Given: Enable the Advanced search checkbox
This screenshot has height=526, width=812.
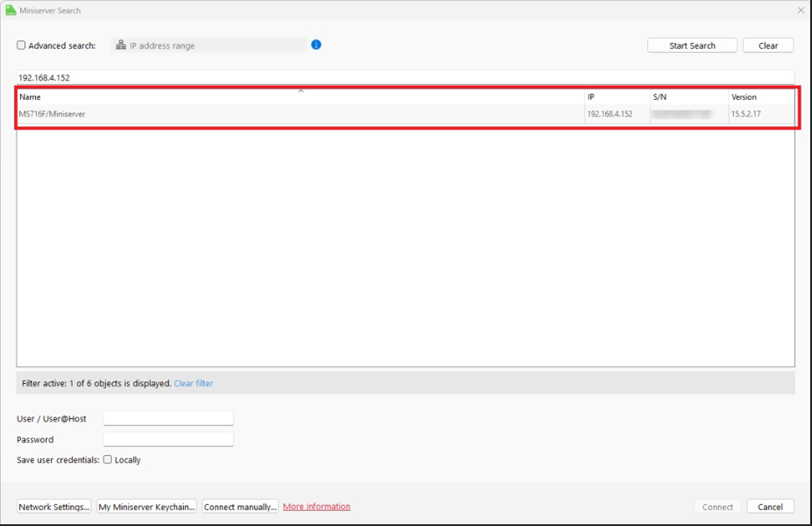Looking at the screenshot, I should [22, 46].
